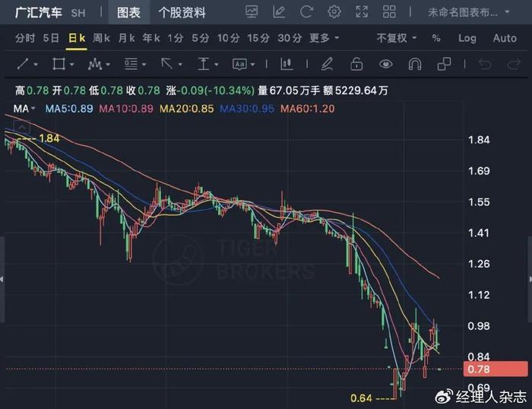Toggle Auto scale
Image resolution: width=532 pixels, height=409 pixels.
click(x=505, y=38)
